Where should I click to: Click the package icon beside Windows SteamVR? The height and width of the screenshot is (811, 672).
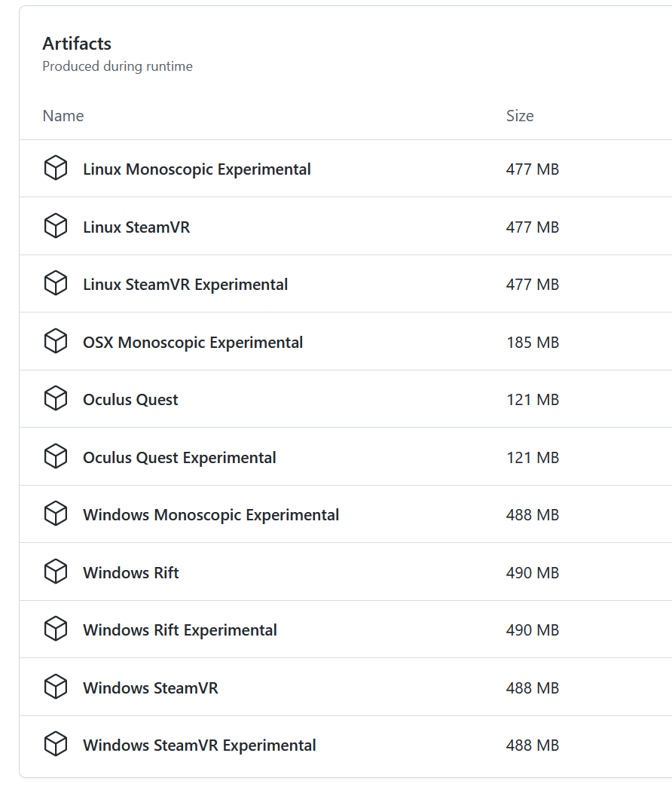[56, 688]
